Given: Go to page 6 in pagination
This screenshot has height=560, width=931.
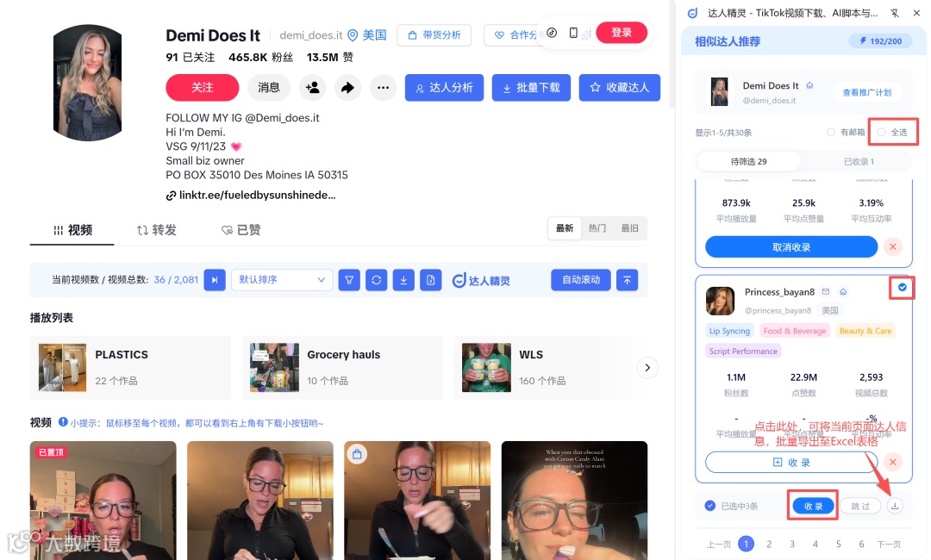Looking at the screenshot, I should (861, 544).
